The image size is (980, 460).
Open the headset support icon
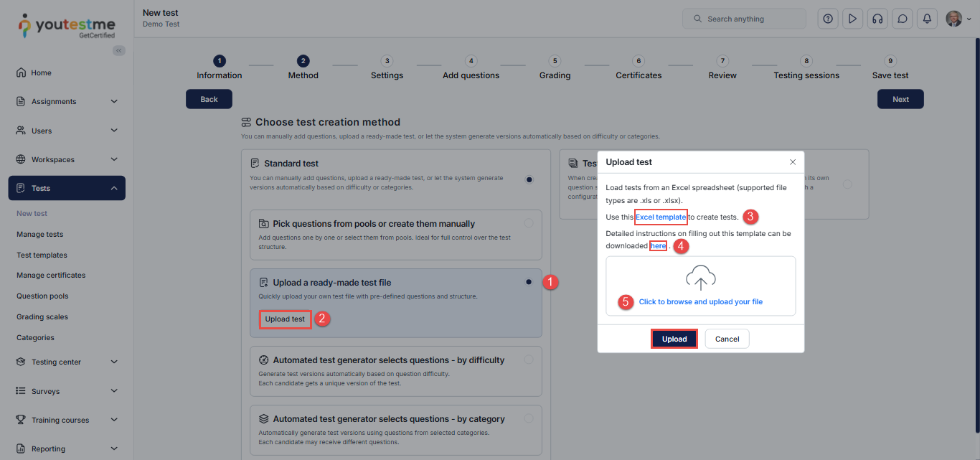877,19
